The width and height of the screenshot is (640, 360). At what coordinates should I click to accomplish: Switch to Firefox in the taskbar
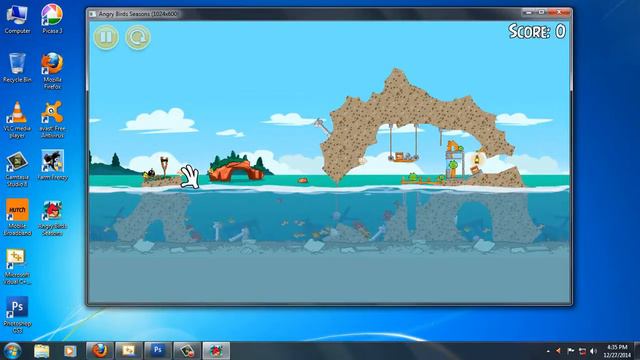point(100,351)
